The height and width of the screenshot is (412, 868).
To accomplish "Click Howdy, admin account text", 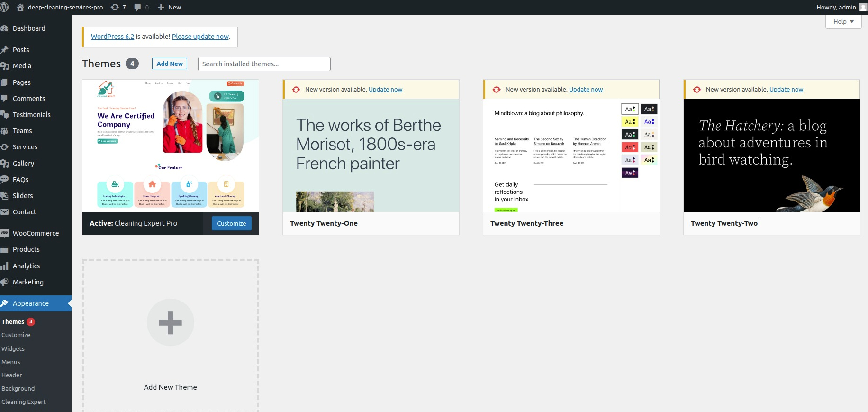I will pyautogui.click(x=836, y=7).
